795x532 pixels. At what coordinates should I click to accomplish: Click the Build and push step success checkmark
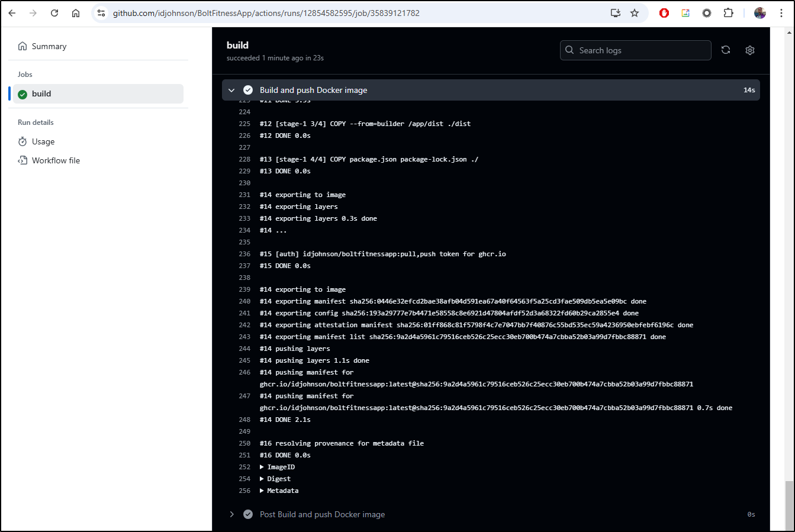tap(248, 90)
